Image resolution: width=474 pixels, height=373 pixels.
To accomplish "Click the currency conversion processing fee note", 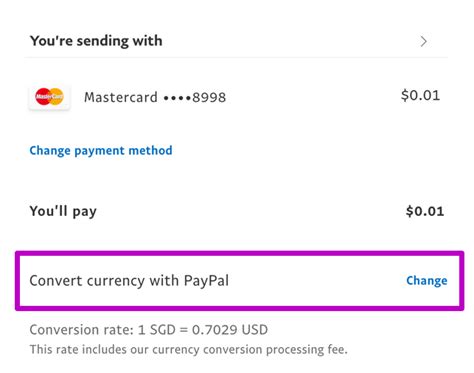I will coord(189,349).
